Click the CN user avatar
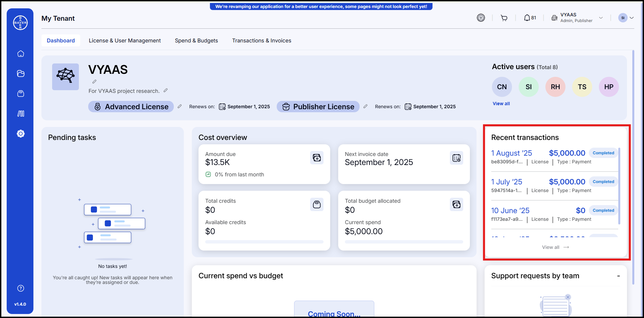 tap(502, 87)
